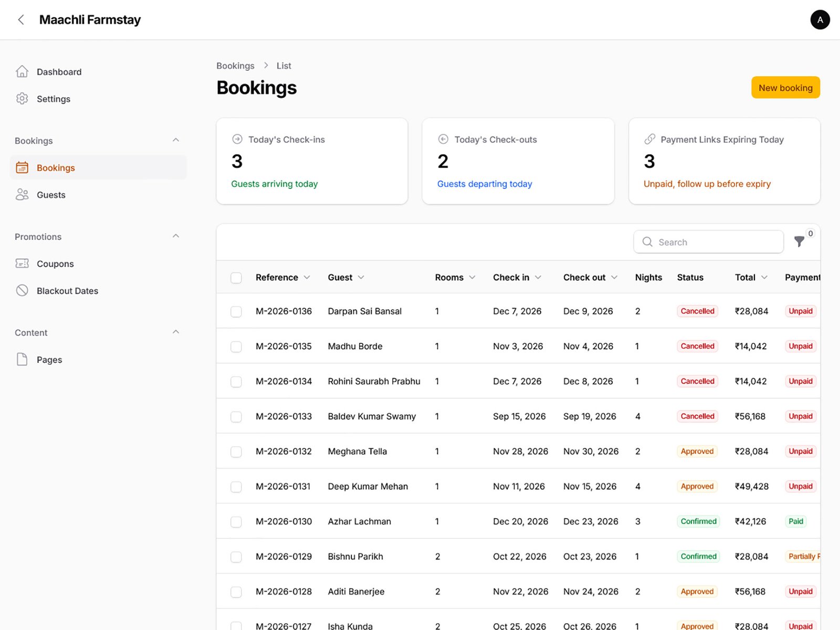Click the Guests people icon

coord(22,195)
